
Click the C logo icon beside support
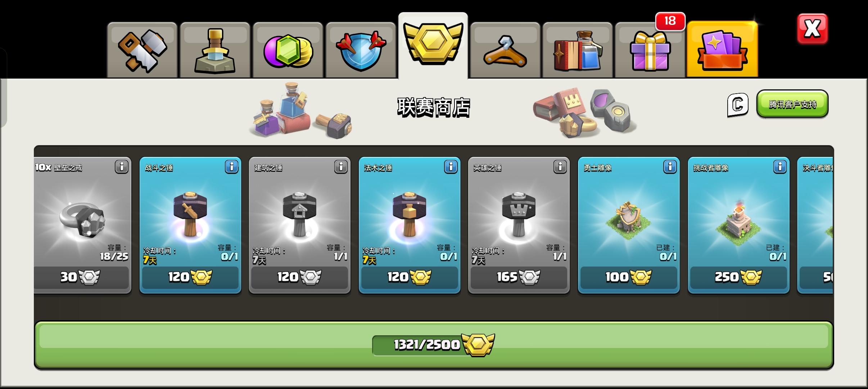(x=738, y=105)
